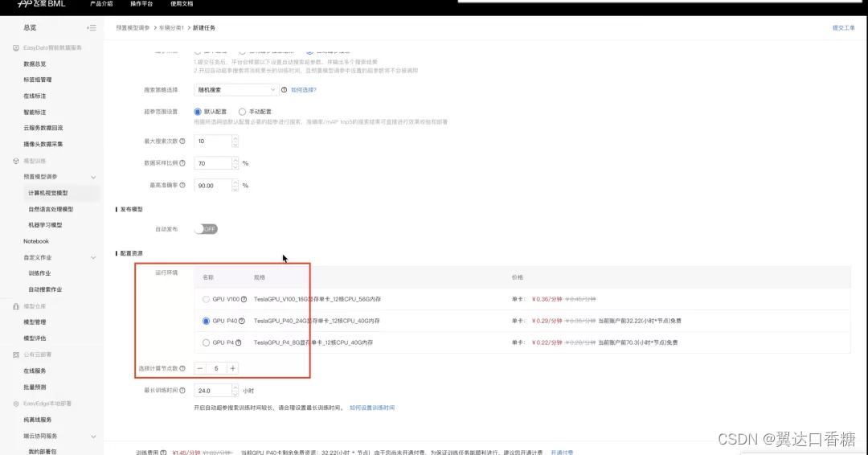Click the 最高准确率 spinner arrows
This screenshot has width=868, height=455.
(x=235, y=186)
